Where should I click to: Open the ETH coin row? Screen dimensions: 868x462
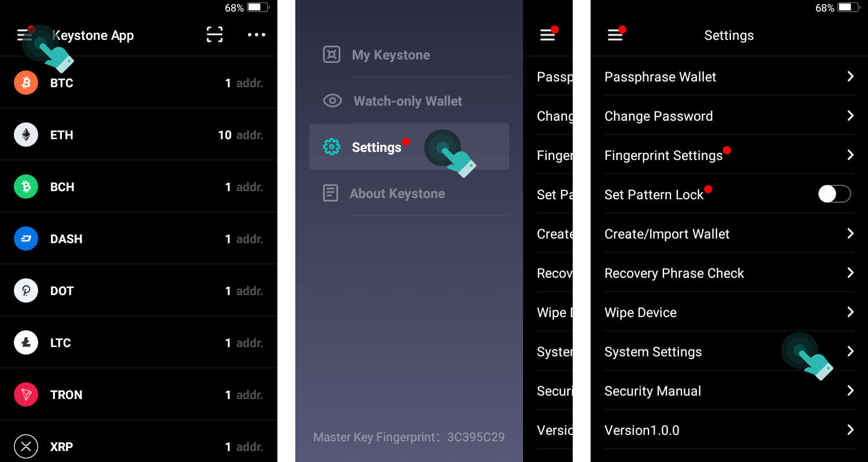tap(139, 135)
